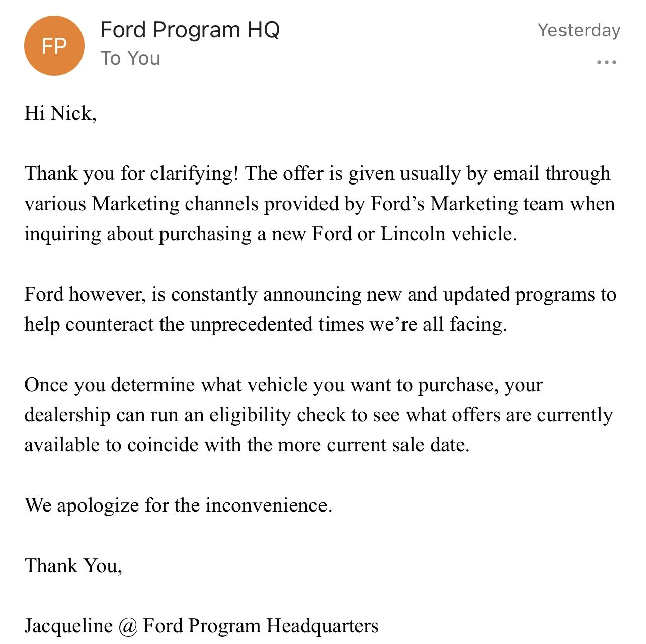Click the Yesterday timestamp
Viewport: 646px width, 644px height.
[579, 30]
